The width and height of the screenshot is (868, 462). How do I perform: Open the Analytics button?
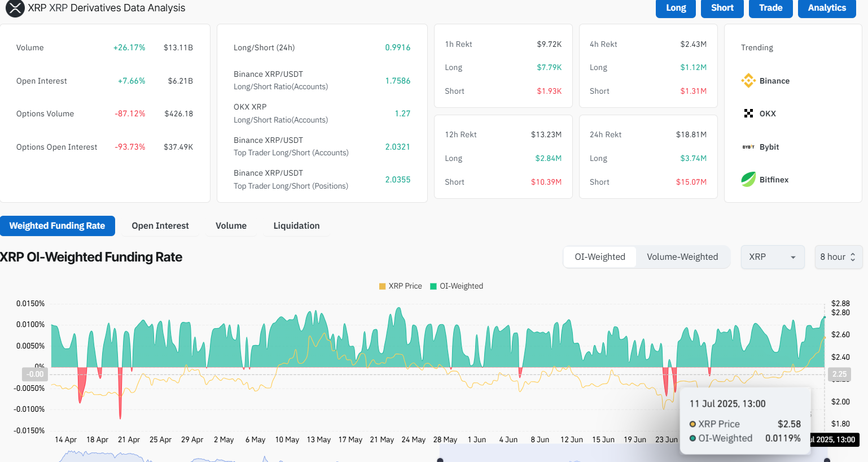tap(827, 8)
